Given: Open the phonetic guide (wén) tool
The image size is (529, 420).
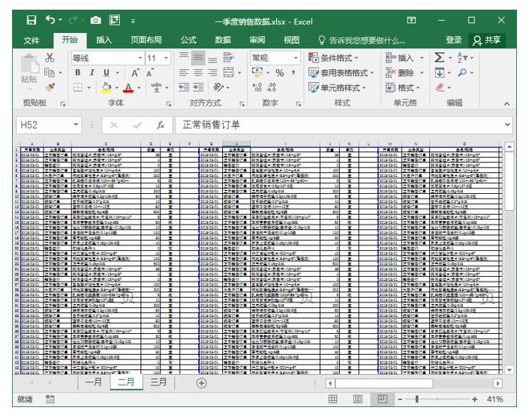Looking at the screenshot, I should 156,88.
